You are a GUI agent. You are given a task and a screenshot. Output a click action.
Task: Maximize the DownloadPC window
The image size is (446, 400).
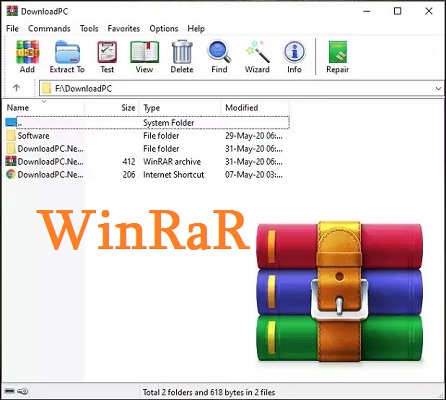click(x=397, y=11)
